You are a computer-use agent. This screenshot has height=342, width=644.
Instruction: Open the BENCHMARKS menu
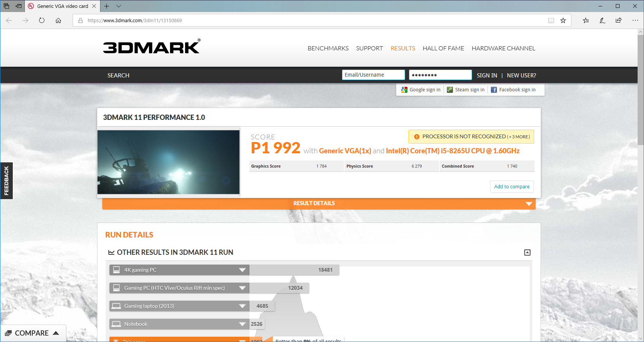(x=328, y=48)
